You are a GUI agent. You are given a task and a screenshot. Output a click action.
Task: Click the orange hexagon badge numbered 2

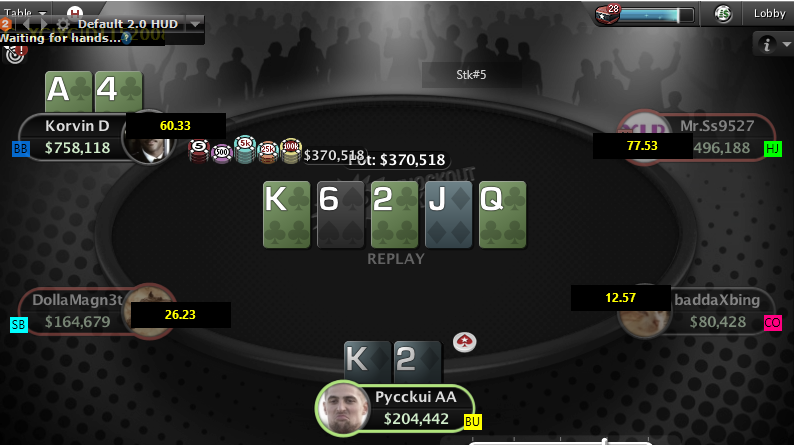5,24
